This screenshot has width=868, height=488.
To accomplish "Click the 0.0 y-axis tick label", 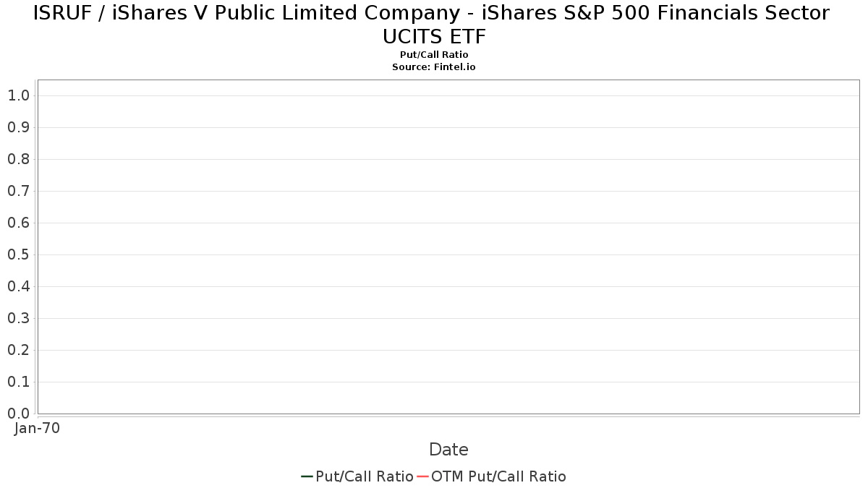I will (x=19, y=414).
